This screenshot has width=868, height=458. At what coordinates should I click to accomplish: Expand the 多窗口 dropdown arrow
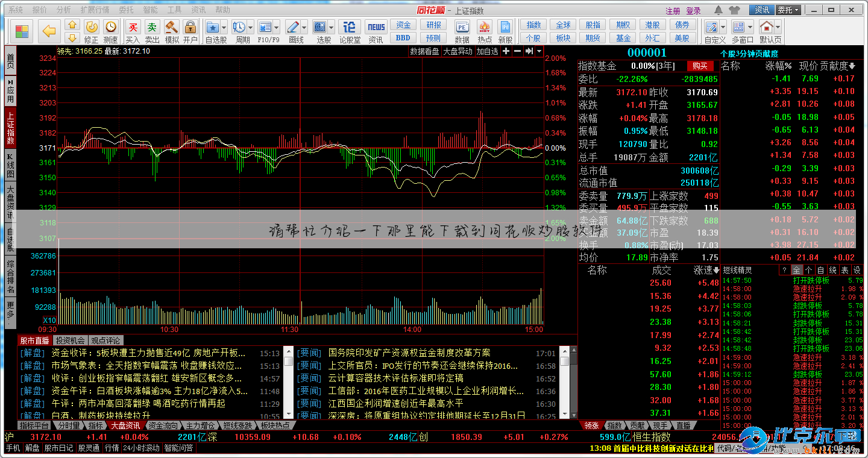point(750,27)
